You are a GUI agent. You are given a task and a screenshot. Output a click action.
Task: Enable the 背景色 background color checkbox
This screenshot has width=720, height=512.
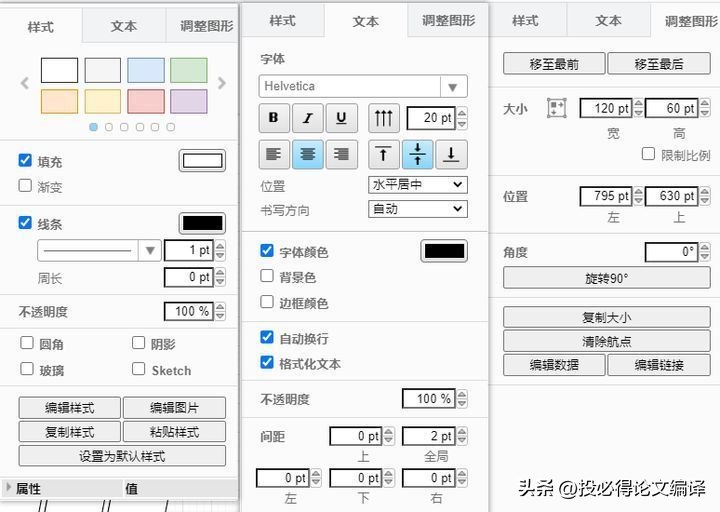click(267, 276)
